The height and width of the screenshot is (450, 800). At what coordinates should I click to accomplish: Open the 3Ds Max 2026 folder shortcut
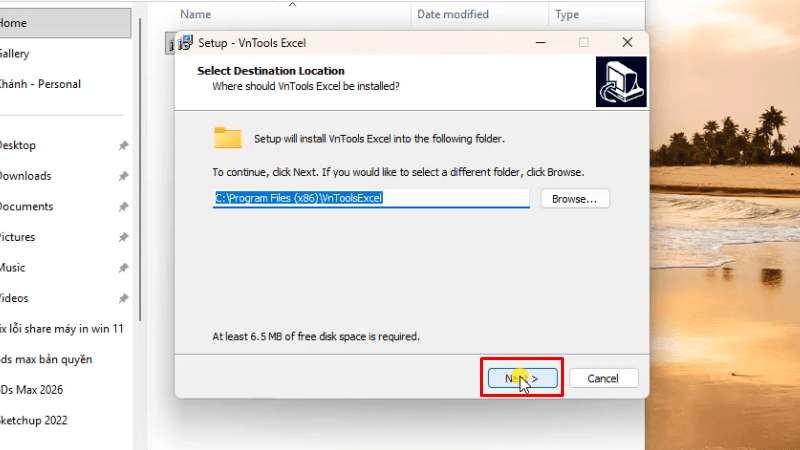(32, 390)
